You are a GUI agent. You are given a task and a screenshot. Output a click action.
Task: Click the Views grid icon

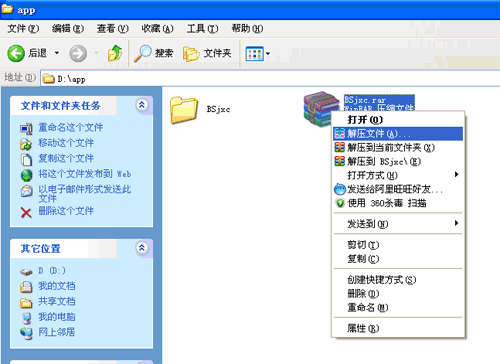[x=254, y=54]
